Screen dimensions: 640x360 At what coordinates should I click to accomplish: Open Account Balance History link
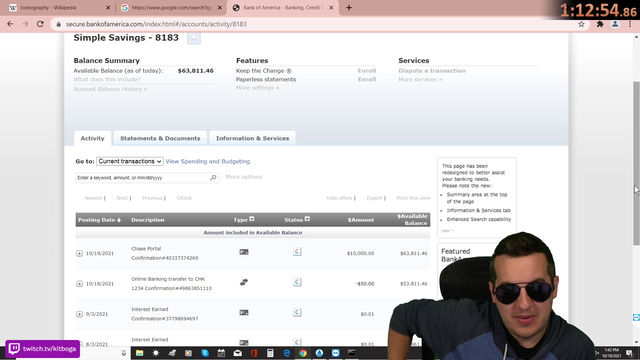[x=110, y=89]
